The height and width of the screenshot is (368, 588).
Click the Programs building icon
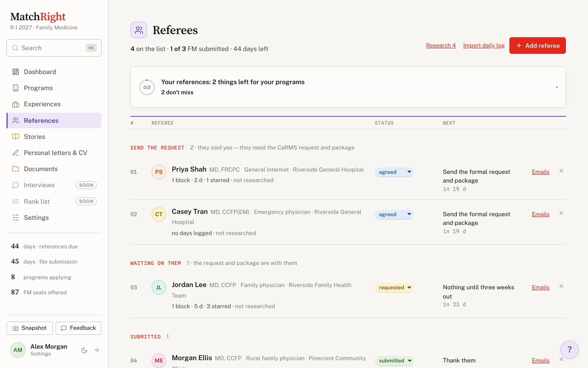16,88
